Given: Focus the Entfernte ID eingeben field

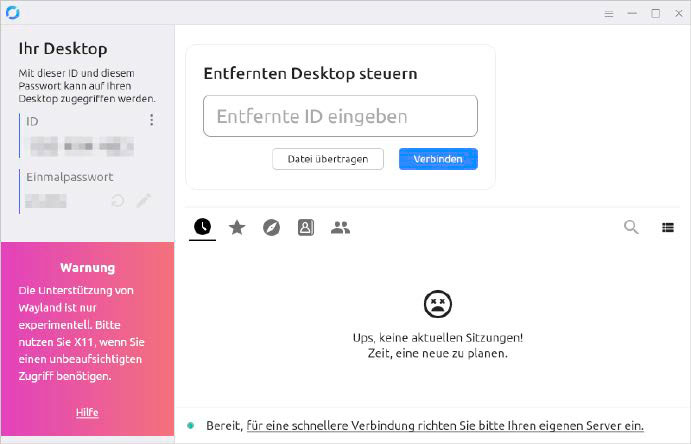Looking at the screenshot, I should (x=340, y=116).
